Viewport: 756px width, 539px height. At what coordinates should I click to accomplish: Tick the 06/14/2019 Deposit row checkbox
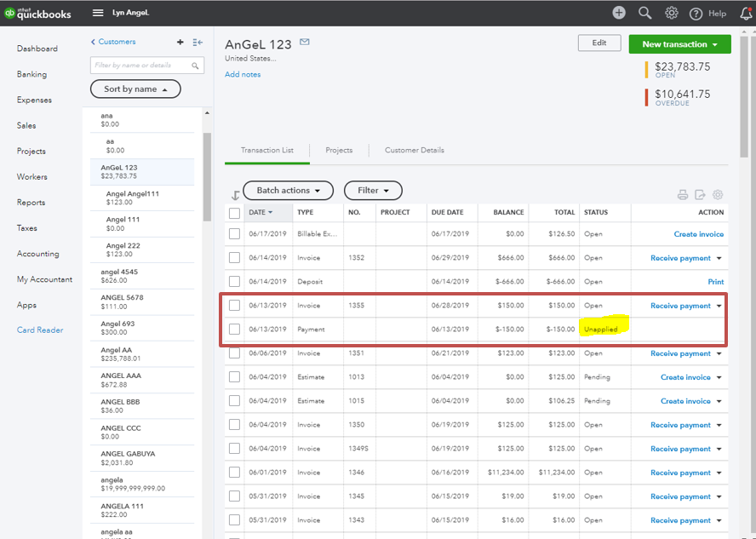click(234, 282)
